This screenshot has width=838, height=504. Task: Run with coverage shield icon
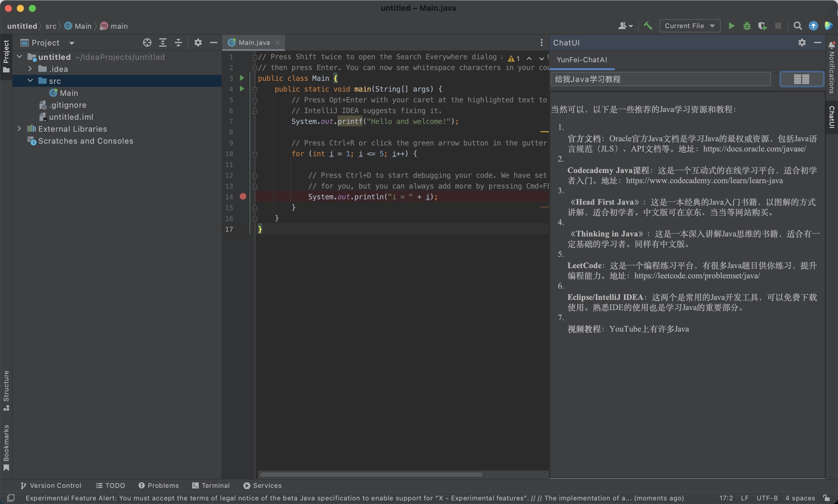point(762,26)
